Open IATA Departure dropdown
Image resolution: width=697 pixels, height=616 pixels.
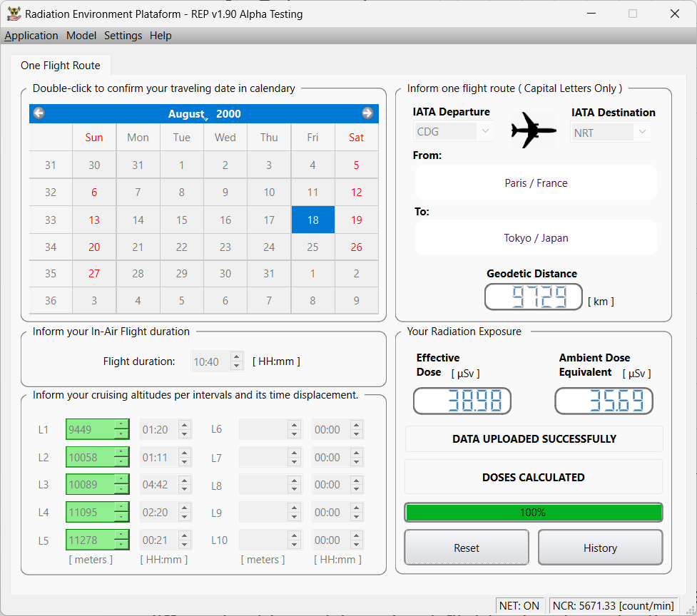485,132
